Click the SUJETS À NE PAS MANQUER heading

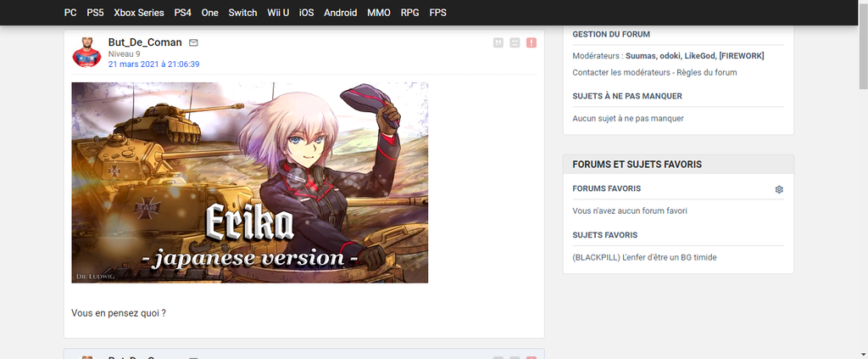[x=627, y=97]
